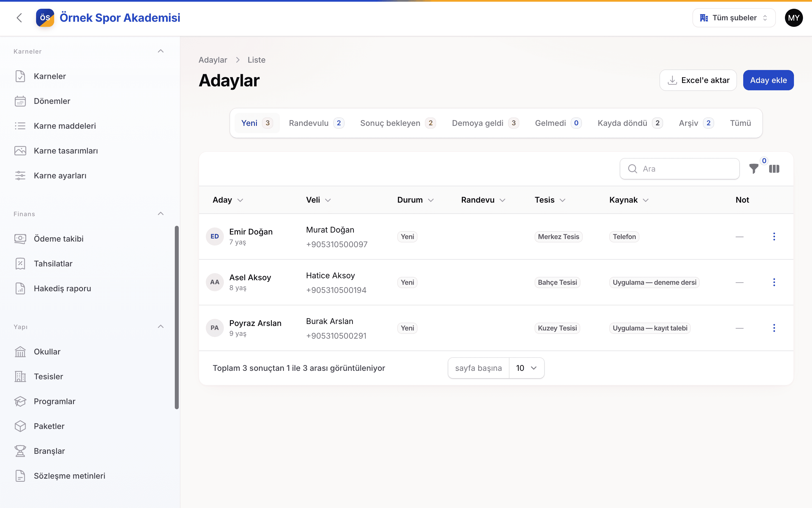Open row actions menu for Poyraz Arslan
Screen dimensions: 812x508
[774, 328]
